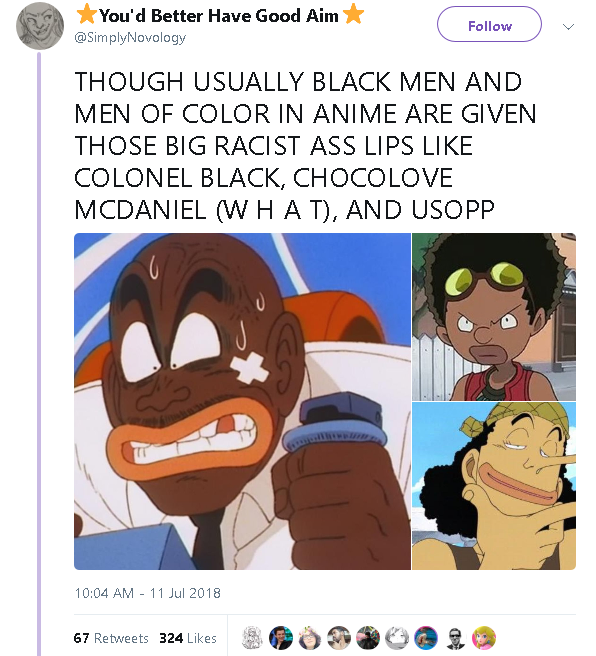
Task: Open the flower-crown glasses liker avatar
Action: point(310,638)
